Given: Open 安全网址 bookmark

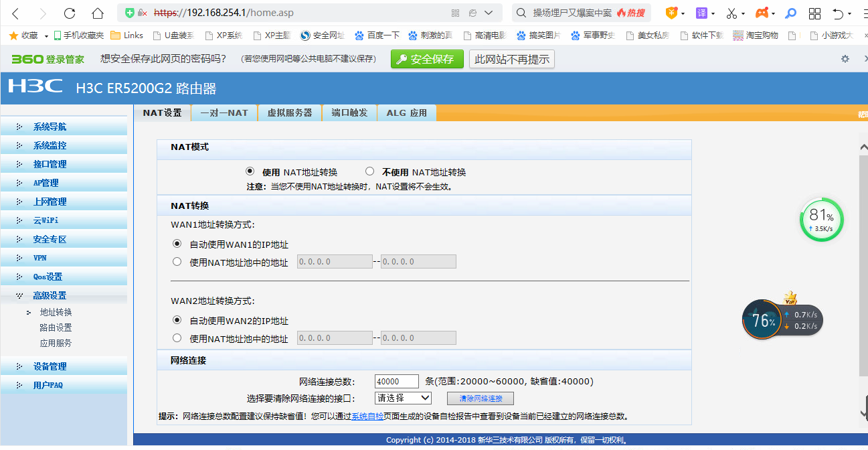Looking at the screenshot, I should click(323, 35).
